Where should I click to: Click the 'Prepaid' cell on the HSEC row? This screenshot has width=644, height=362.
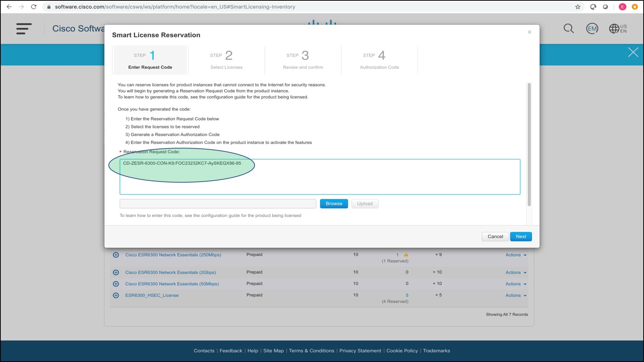pos(254,295)
